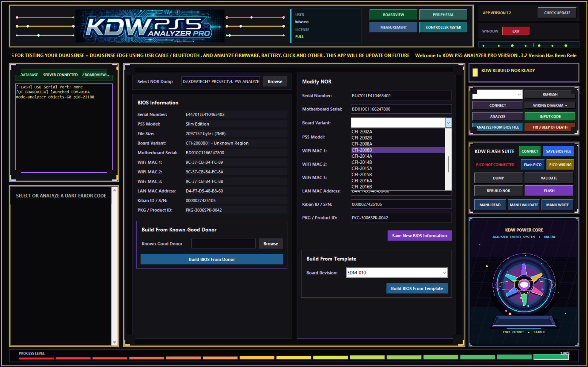
Task: Pick CFI-2008A board variant option
Action: (398, 144)
